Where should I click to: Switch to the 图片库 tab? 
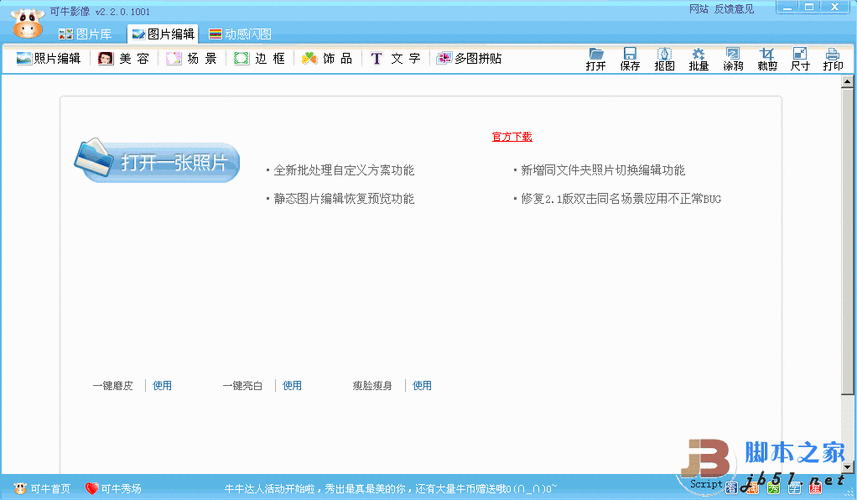pyautogui.click(x=85, y=34)
